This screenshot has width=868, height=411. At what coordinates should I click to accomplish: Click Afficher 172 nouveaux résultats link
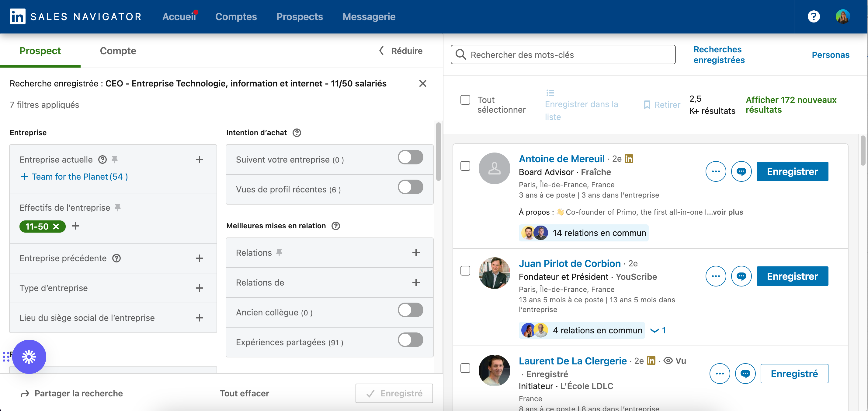coord(790,105)
